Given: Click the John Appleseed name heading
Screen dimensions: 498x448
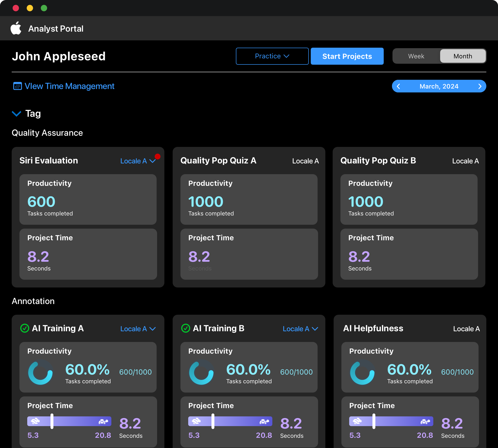Looking at the screenshot, I should point(59,56).
